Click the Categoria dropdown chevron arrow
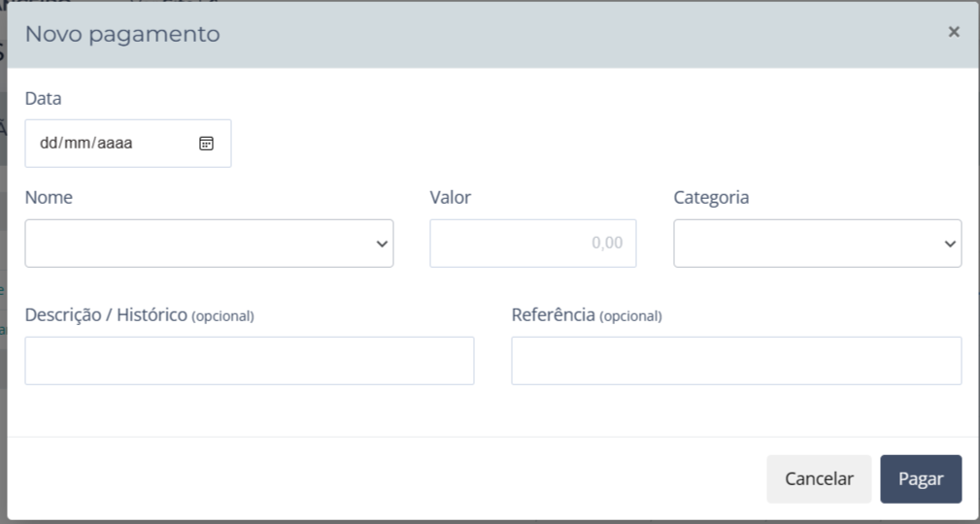 pos(950,245)
